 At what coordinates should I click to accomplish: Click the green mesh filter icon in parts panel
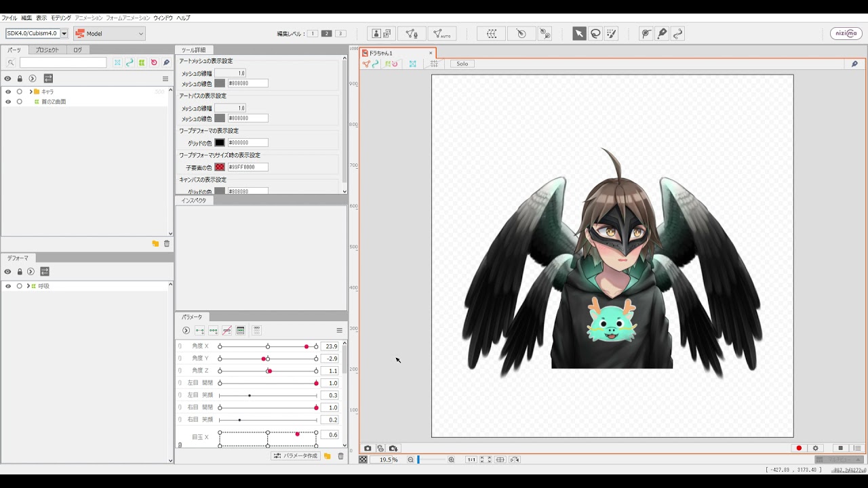[x=142, y=62]
